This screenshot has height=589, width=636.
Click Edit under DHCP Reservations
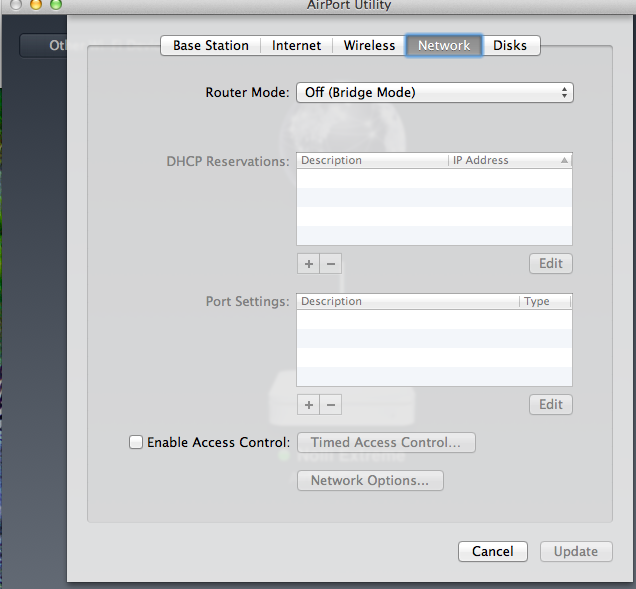(551, 264)
